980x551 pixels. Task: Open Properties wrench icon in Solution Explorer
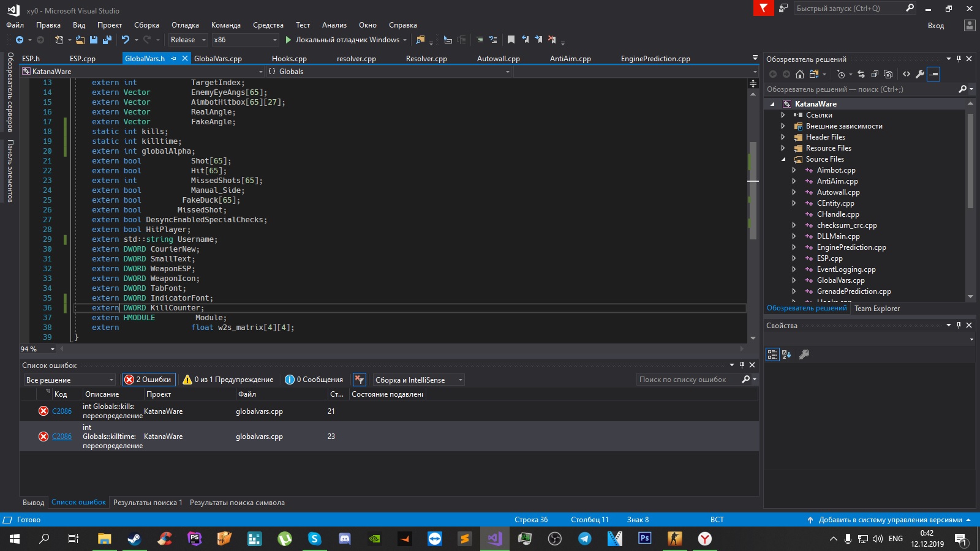pyautogui.click(x=920, y=74)
